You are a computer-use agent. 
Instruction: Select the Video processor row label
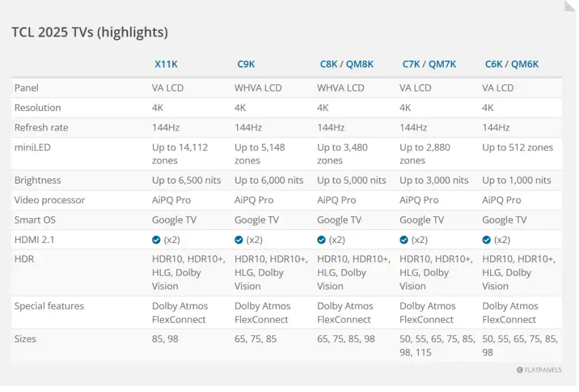coord(50,200)
